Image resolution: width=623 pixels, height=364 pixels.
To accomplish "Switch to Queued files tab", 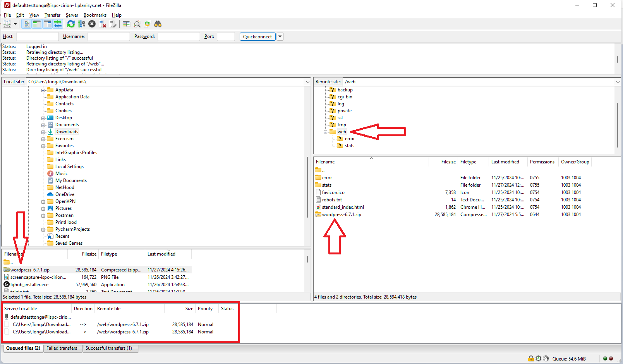I will pos(23,348).
